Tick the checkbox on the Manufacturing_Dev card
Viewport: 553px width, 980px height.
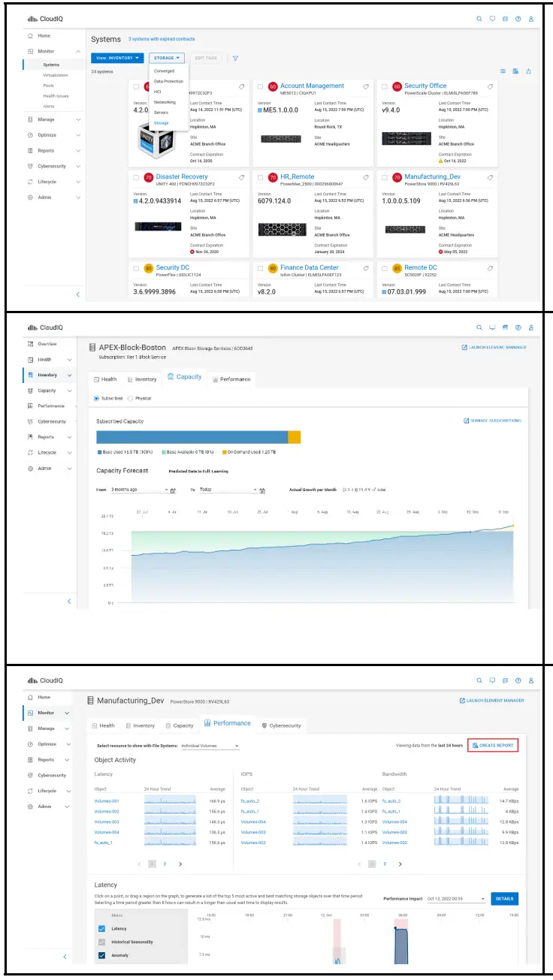385,179
